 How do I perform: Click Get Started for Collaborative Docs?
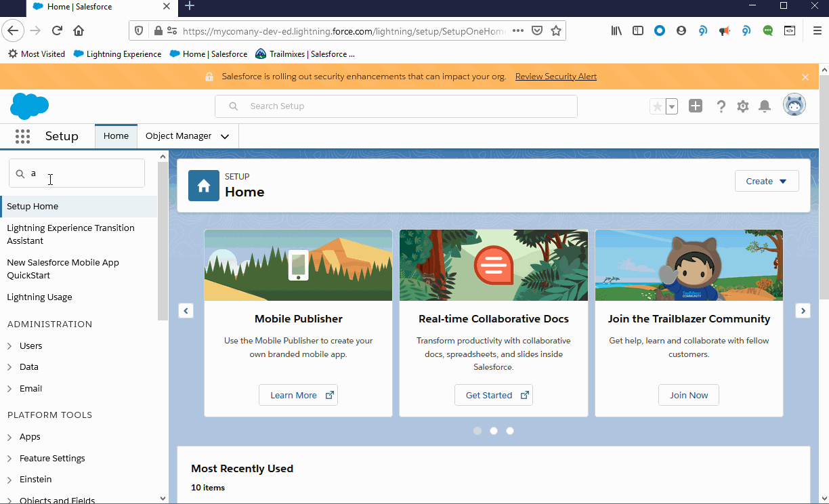[494, 396]
